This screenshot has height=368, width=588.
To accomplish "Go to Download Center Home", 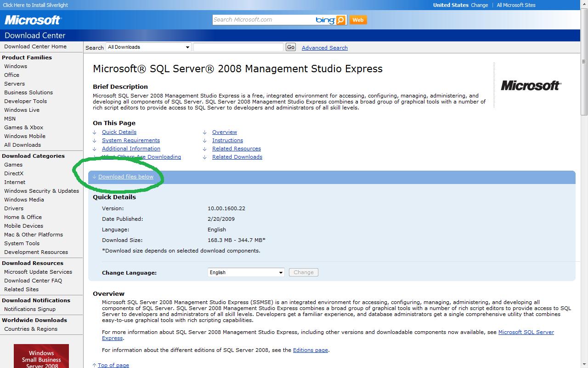I will tap(35, 46).
